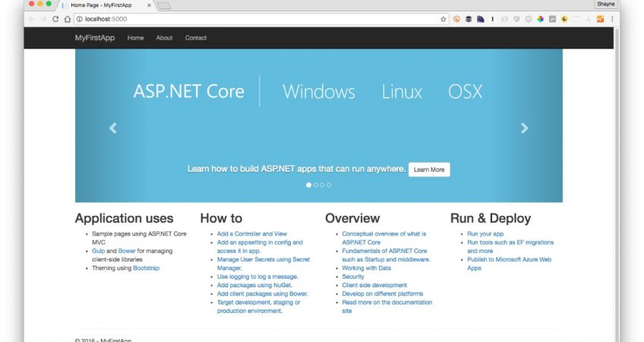This screenshot has width=644, height=342.
Task: Open 'Add a Controller and View' link
Action: [252, 233]
